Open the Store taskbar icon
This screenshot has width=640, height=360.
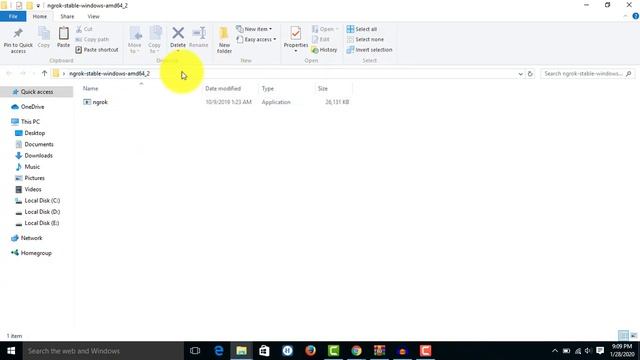(264, 351)
